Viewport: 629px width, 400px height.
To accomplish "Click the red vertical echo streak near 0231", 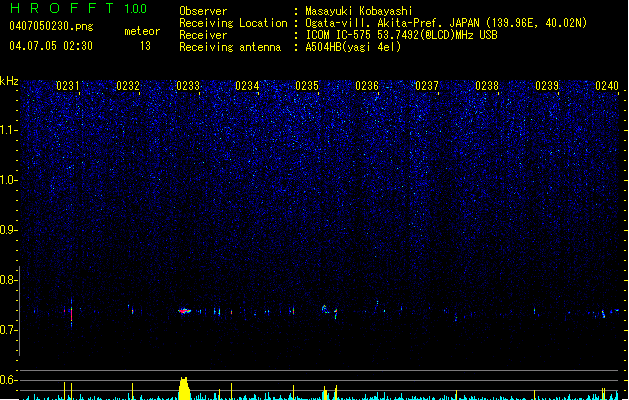I will (x=71, y=314).
